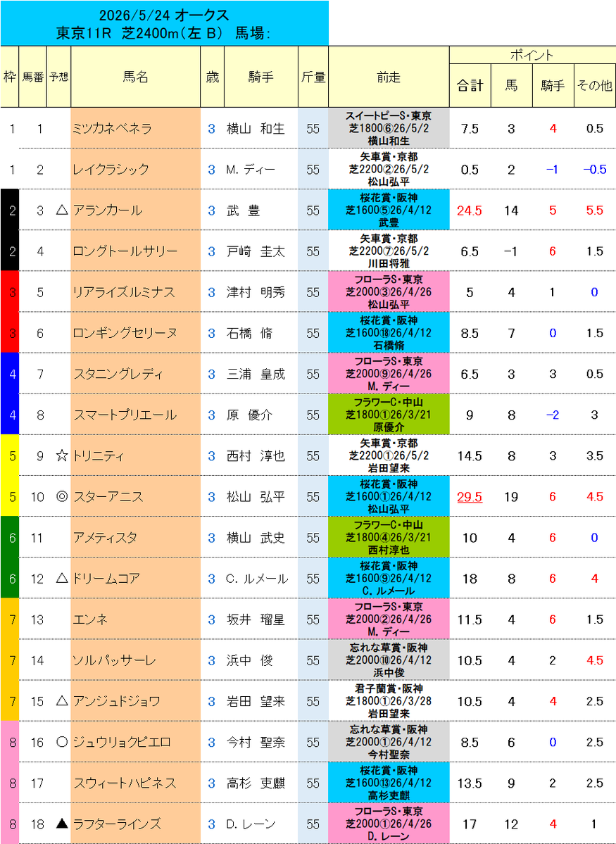Click the スイートピーS previous race cell

click(x=389, y=128)
